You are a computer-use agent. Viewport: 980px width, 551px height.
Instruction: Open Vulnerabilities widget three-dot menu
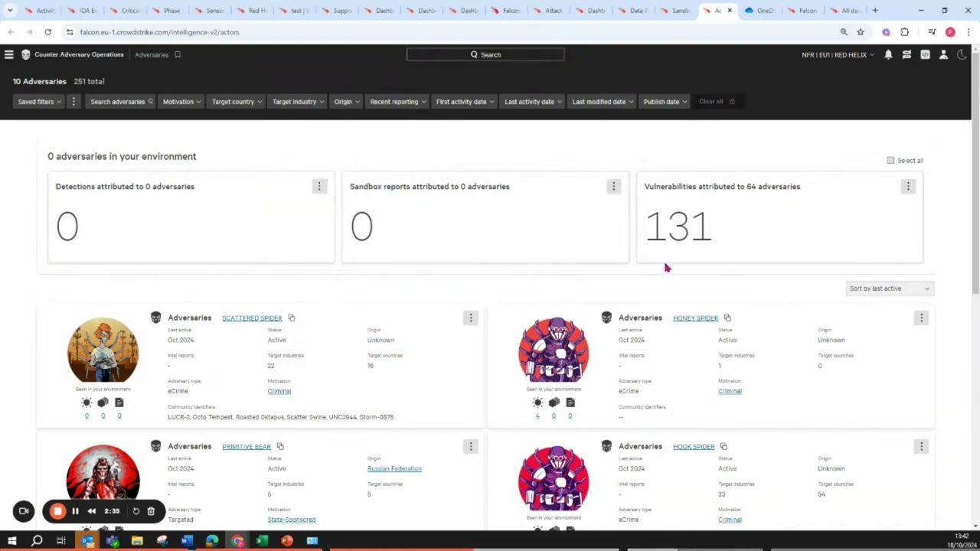click(908, 186)
